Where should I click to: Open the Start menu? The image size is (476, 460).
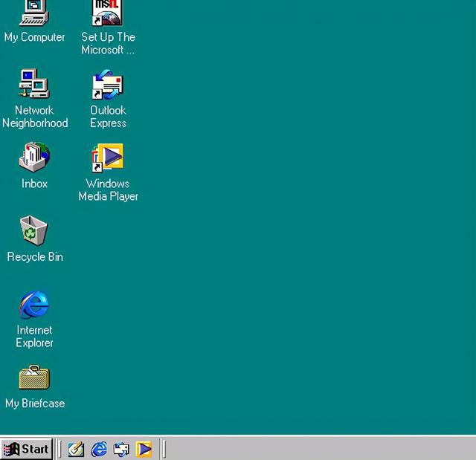point(27,449)
